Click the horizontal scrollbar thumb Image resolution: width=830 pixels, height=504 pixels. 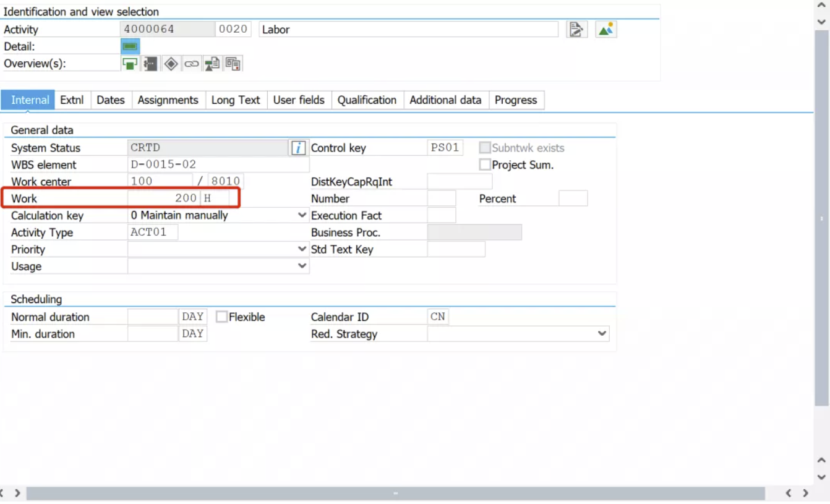click(395, 493)
